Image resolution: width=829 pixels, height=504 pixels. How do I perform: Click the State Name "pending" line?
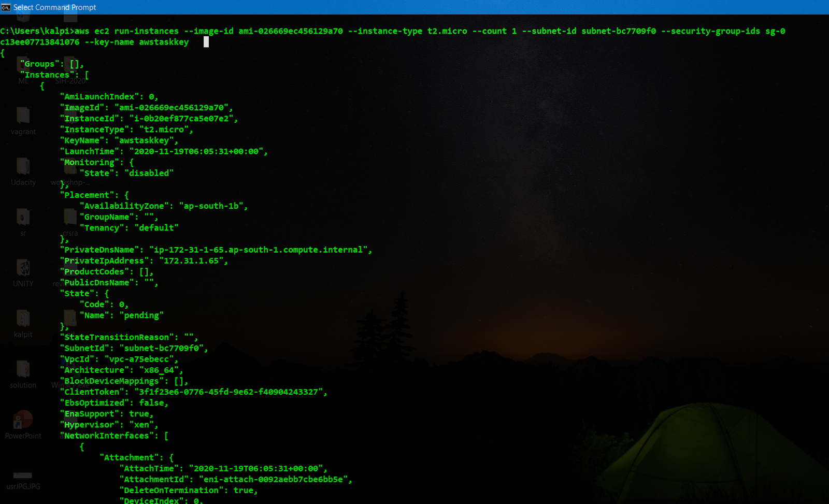click(x=122, y=315)
